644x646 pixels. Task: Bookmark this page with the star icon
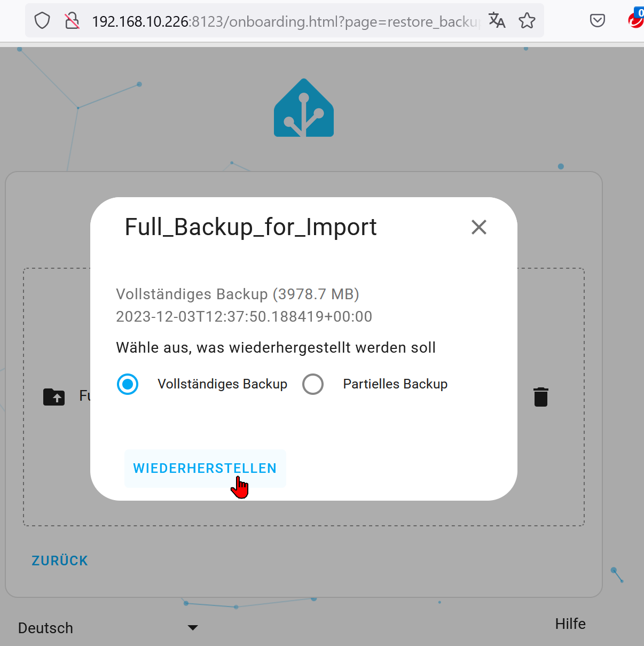click(x=527, y=21)
